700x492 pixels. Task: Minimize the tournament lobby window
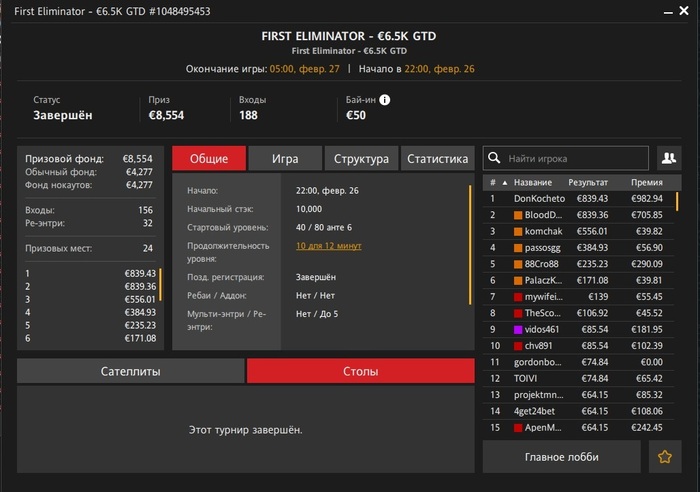click(668, 12)
